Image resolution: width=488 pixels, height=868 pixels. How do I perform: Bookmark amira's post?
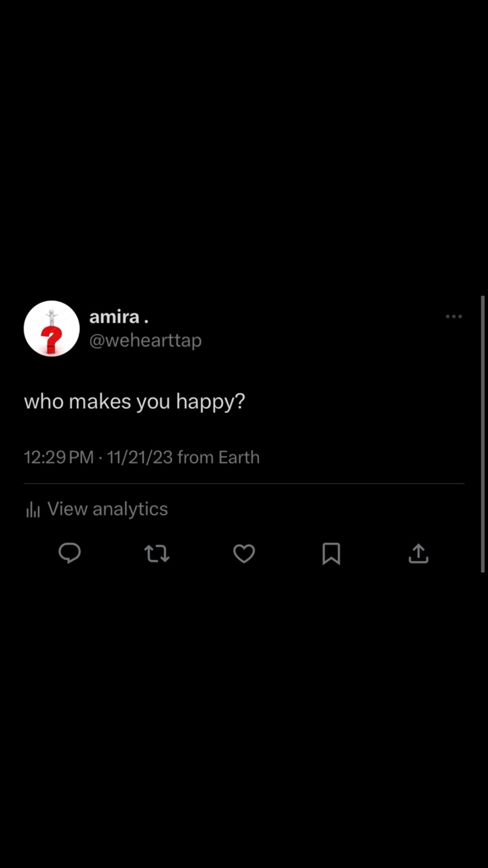pyautogui.click(x=331, y=554)
